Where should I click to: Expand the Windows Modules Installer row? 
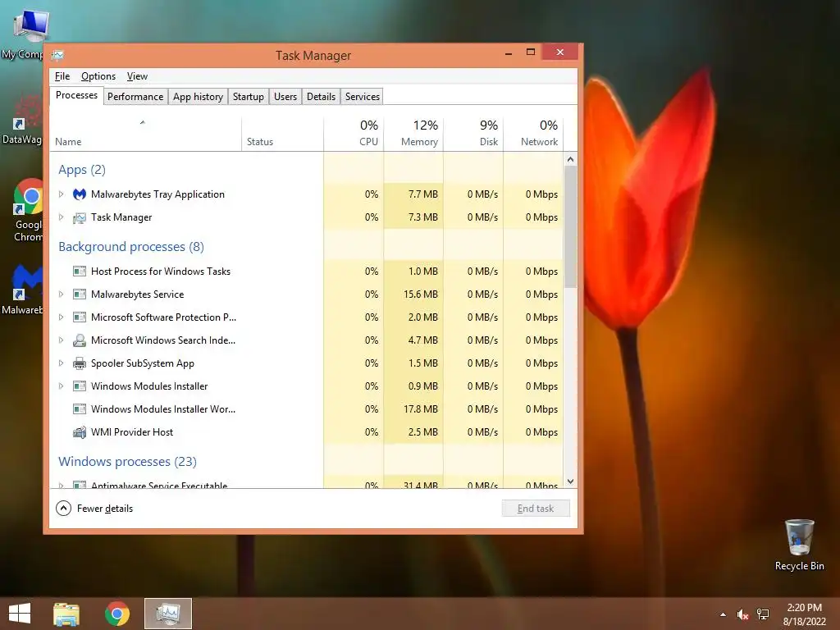61,386
